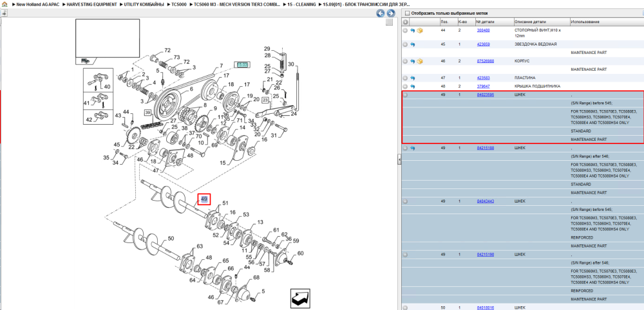Click blue arrow icon for part 87526988
The image size is (644, 310).
coord(412,61)
